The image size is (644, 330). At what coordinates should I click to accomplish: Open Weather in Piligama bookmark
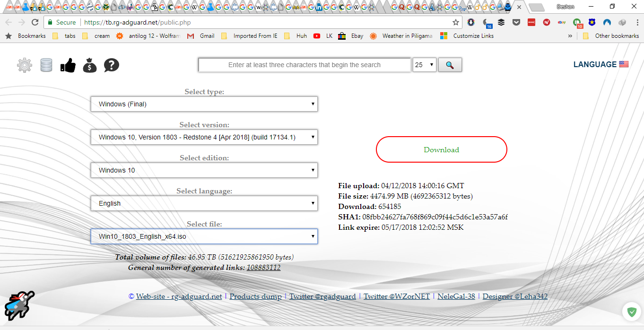point(401,36)
